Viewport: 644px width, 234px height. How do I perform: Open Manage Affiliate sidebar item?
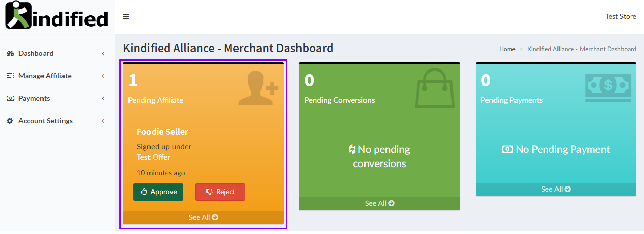point(45,76)
